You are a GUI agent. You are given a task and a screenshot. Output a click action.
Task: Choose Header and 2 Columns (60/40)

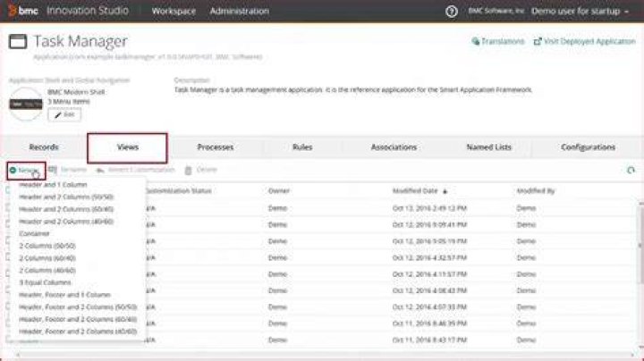pos(66,209)
